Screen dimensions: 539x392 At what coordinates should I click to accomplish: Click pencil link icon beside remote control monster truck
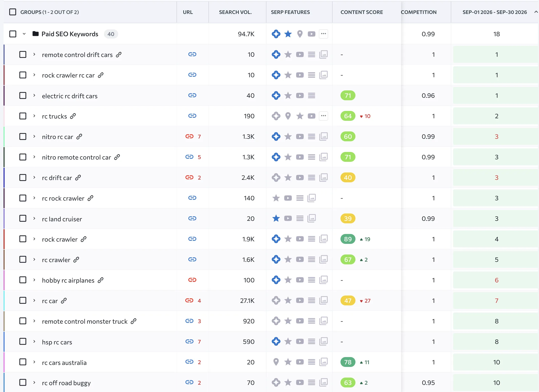pyautogui.click(x=134, y=321)
